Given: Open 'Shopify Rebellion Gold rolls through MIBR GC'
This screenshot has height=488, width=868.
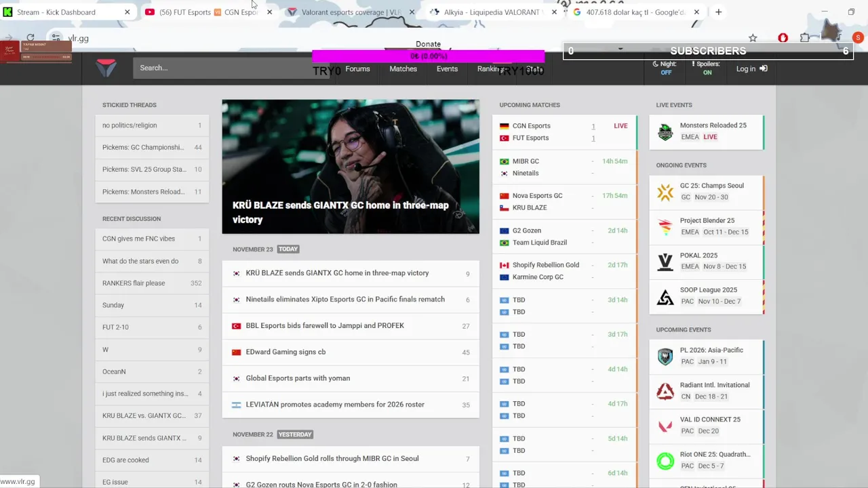Looking at the screenshot, I should coord(351,459).
